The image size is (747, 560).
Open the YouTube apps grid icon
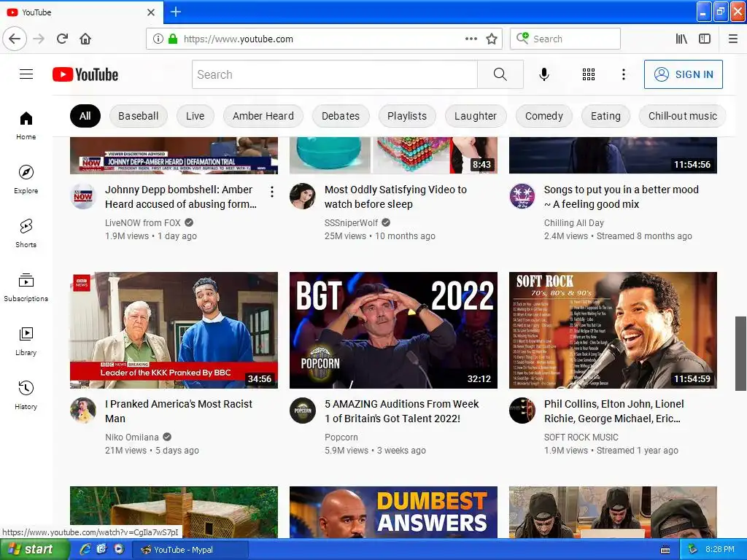[x=589, y=74]
